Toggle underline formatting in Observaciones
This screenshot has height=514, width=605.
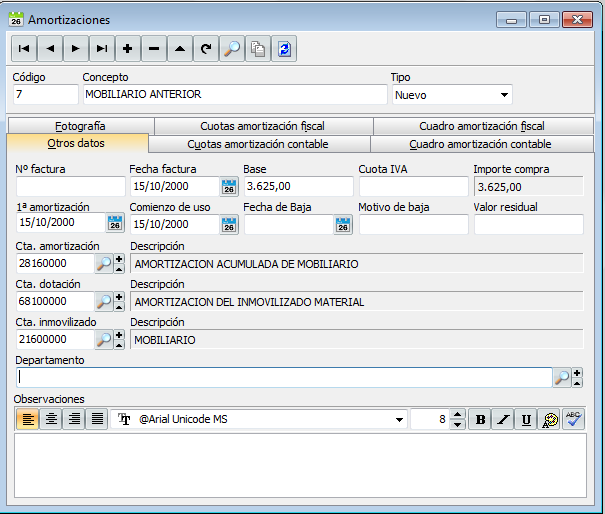coord(526,419)
